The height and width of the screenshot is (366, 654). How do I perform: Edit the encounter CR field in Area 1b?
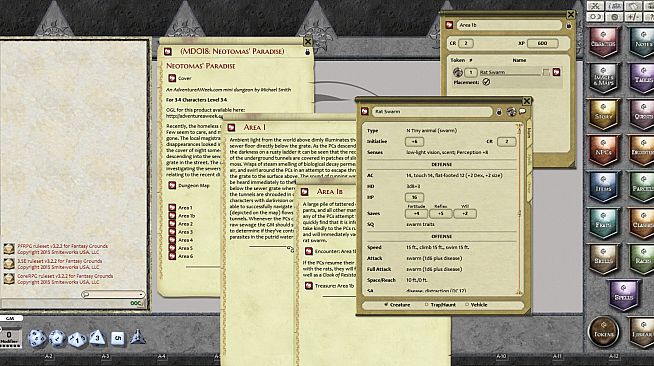tap(465, 43)
